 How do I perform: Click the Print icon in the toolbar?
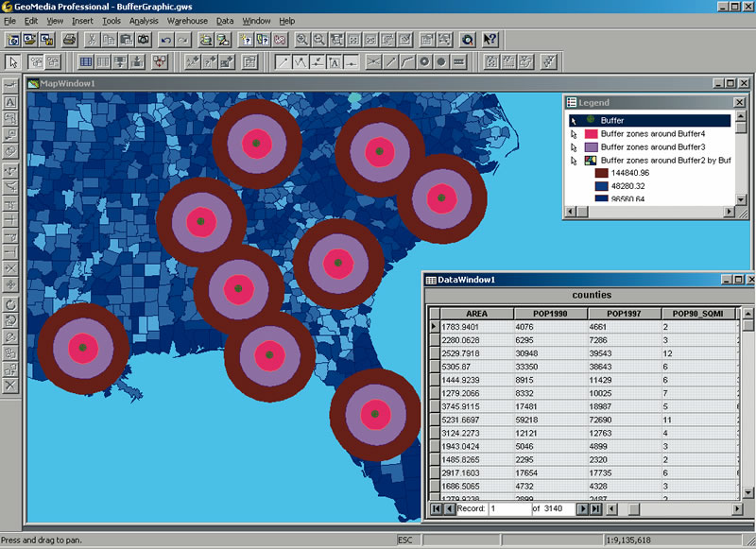(x=70, y=40)
